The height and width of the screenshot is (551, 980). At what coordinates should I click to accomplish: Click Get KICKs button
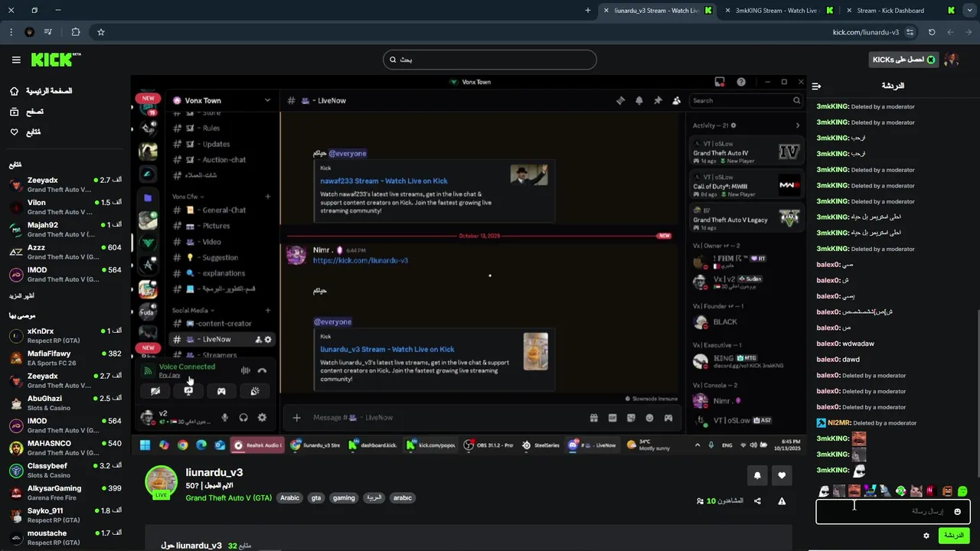click(904, 60)
